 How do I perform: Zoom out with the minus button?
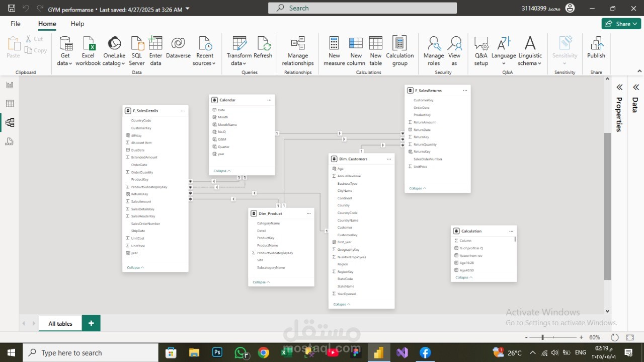(526, 337)
